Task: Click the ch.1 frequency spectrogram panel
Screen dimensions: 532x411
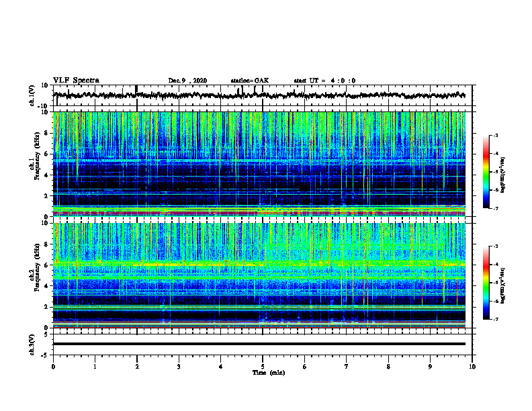Action: click(x=259, y=164)
